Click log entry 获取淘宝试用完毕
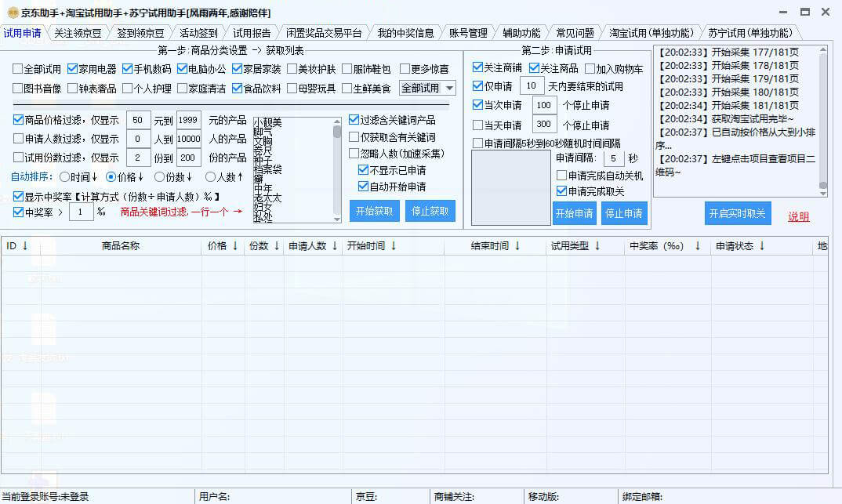Viewport: 842px width, 504px height. click(x=726, y=118)
